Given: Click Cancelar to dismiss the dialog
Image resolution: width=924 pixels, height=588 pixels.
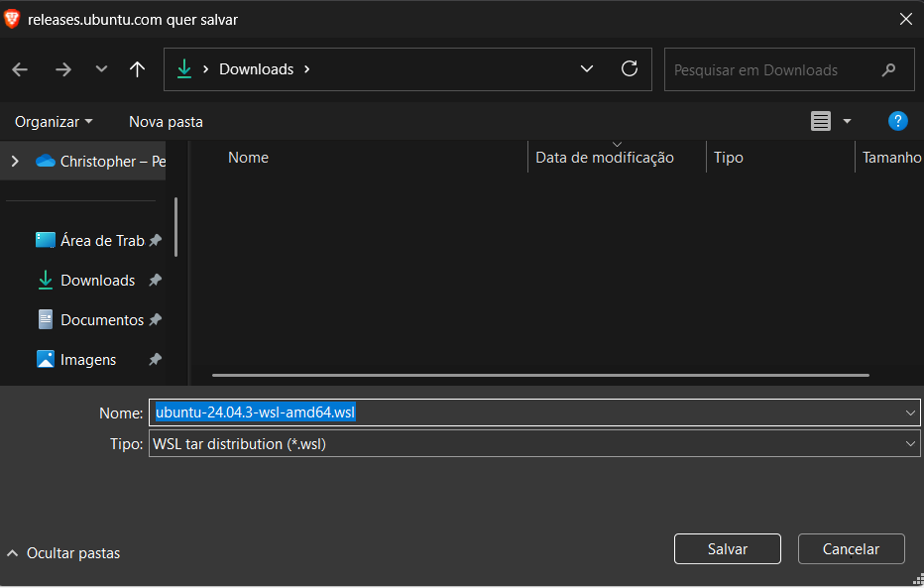Looking at the screenshot, I should pos(851,549).
